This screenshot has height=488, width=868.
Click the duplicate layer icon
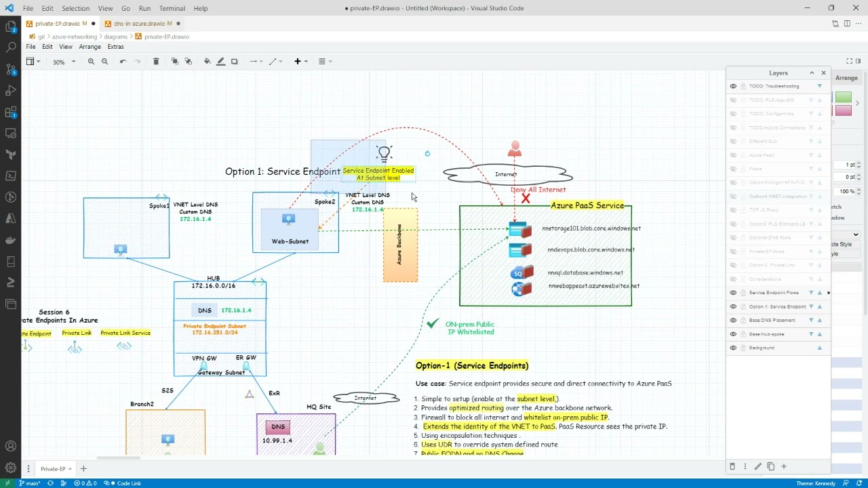click(771, 466)
